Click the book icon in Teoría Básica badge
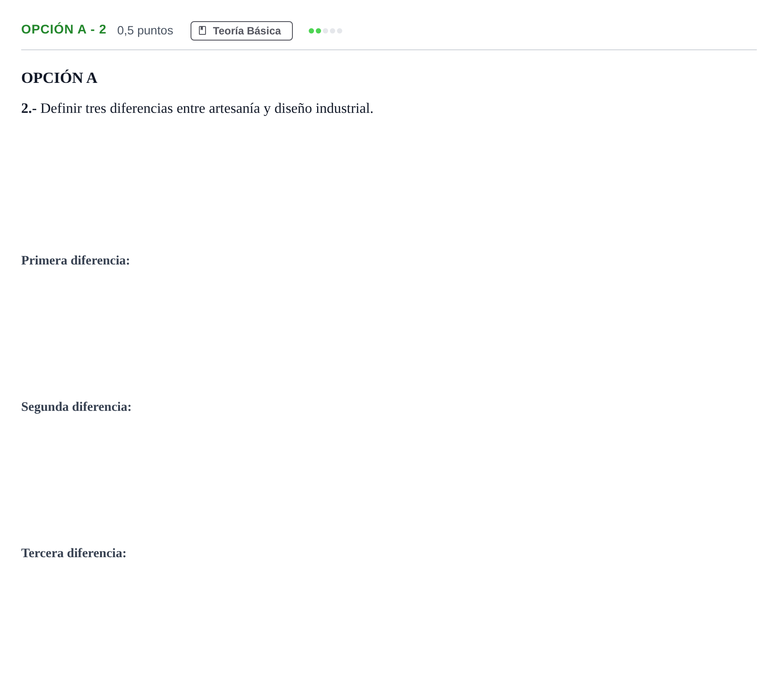778x700 pixels. click(202, 30)
